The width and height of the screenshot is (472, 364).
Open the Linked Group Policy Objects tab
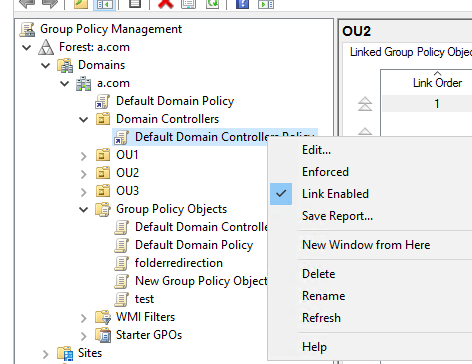pyautogui.click(x=411, y=52)
